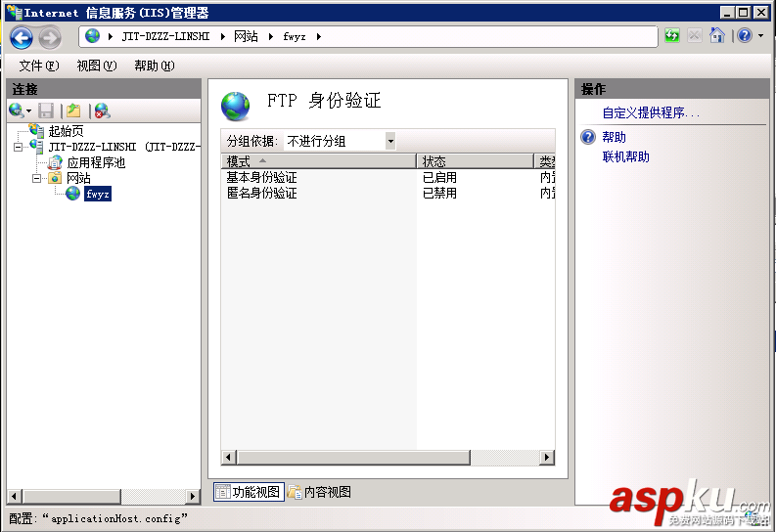
Task: Click 自定义提供程序... action link
Action: [x=651, y=112]
